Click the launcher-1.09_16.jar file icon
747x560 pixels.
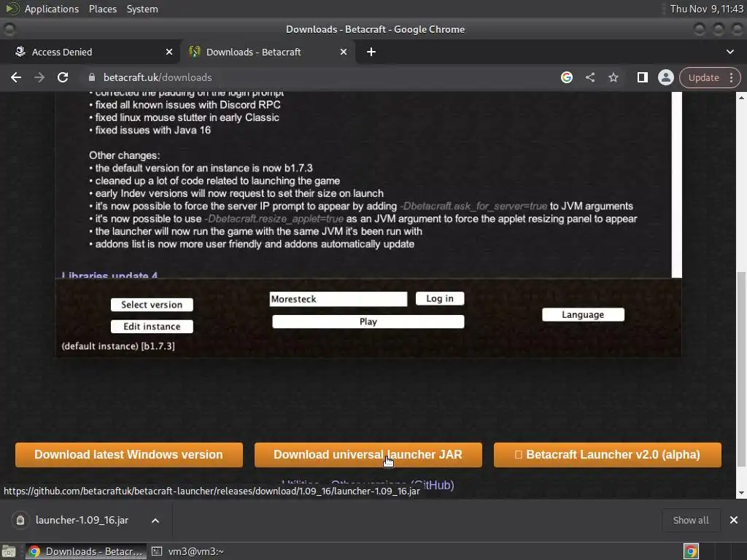point(20,521)
